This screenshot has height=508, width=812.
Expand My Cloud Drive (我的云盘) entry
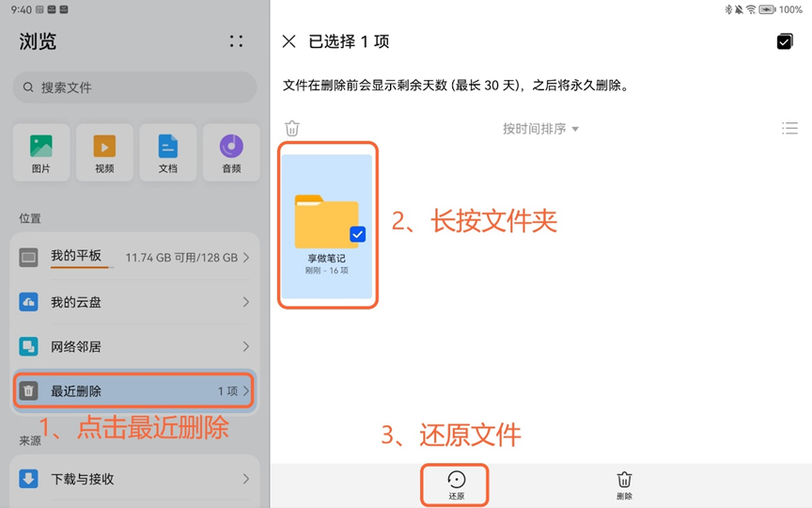coord(135,302)
